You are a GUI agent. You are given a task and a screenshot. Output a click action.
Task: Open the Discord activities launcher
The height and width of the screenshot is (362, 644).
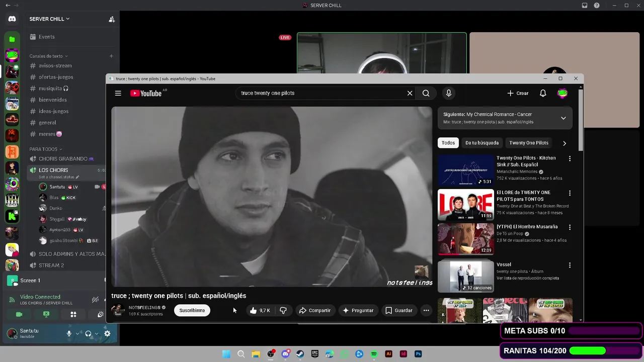point(73,314)
